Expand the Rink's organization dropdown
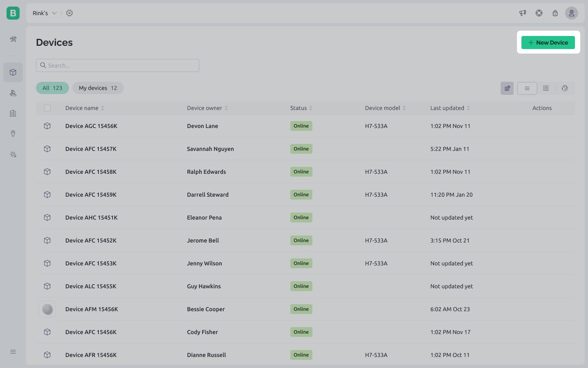588x368 pixels. tap(45, 13)
